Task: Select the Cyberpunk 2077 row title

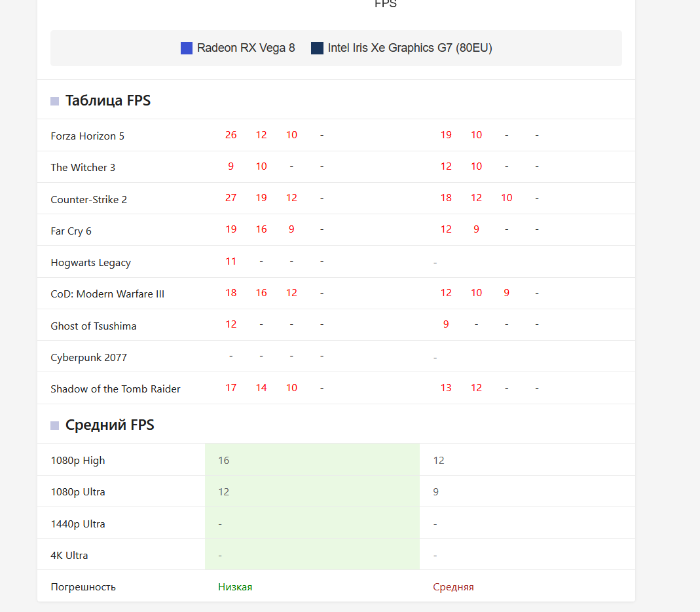Action: coord(89,357)
